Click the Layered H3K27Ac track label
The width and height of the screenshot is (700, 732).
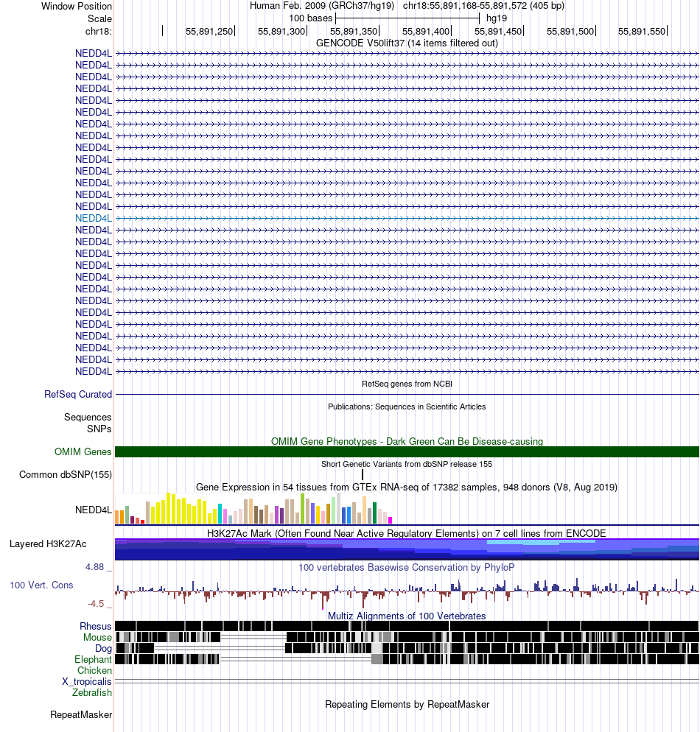pos(48,543)
